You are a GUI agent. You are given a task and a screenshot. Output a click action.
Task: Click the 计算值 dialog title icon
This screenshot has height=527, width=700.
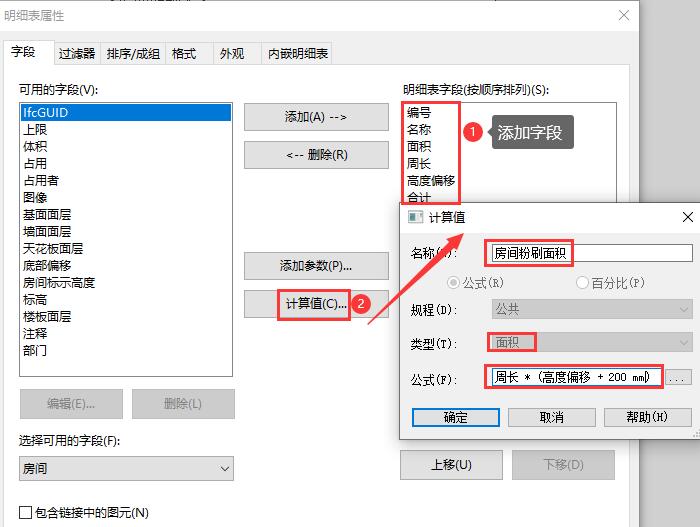[415, 217]
